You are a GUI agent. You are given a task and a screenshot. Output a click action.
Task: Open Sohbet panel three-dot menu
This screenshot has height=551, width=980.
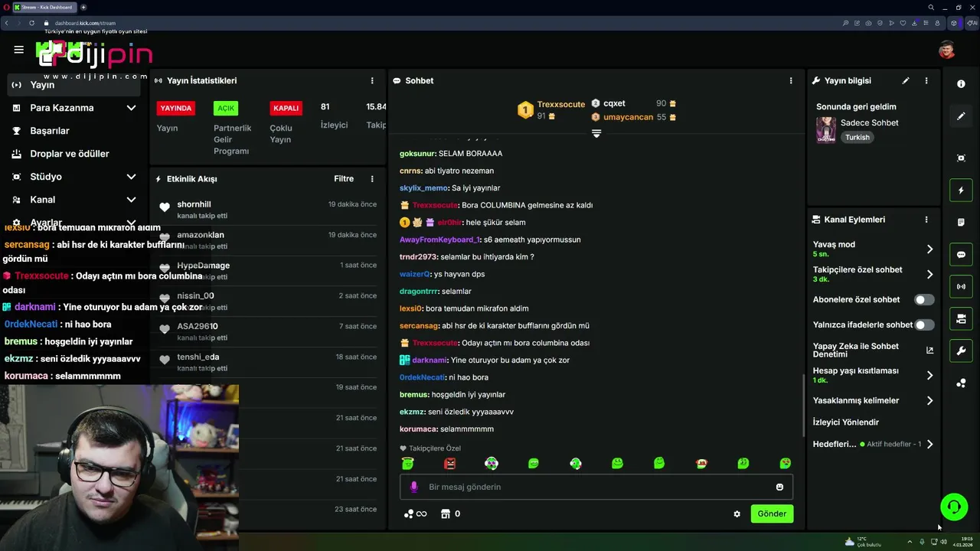[791, 80]
